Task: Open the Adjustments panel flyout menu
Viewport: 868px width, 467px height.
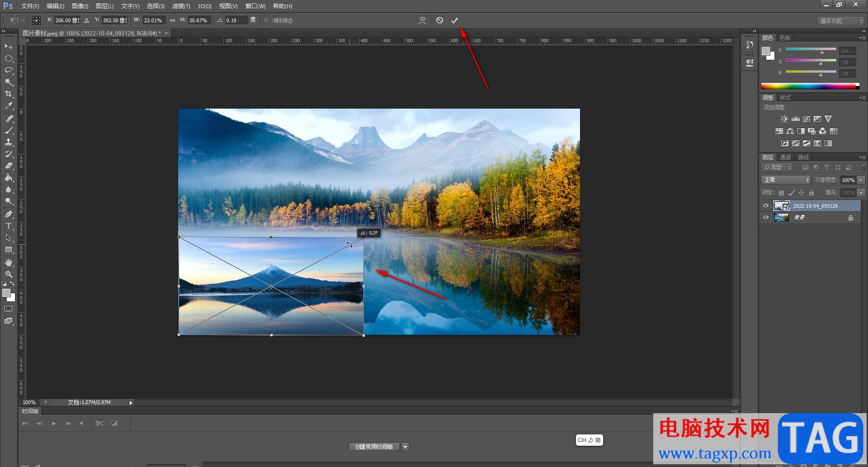Action: [x=863, y=98]
